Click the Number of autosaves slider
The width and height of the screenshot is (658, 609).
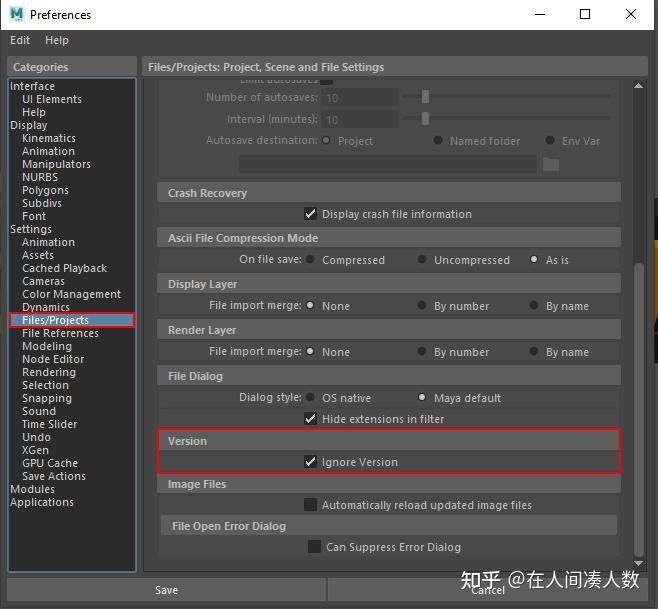pos(506,97)
